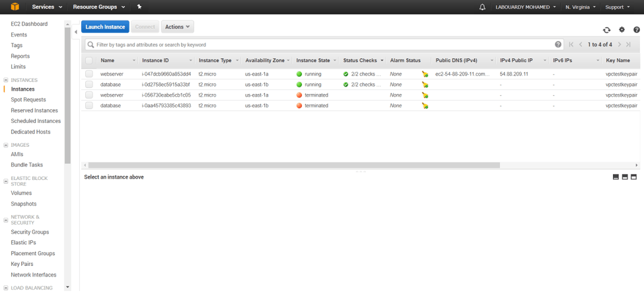The height and width of the screenshot is (293, 644).
Task: Collapse the left navigation pane arrow
Action: coord(76,32)
